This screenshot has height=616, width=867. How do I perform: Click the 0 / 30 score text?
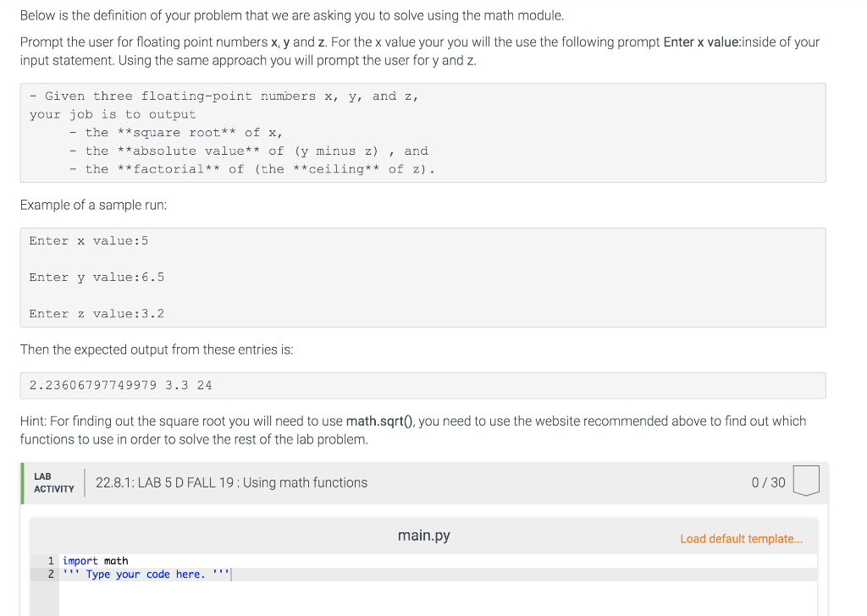tap(768, 482)
